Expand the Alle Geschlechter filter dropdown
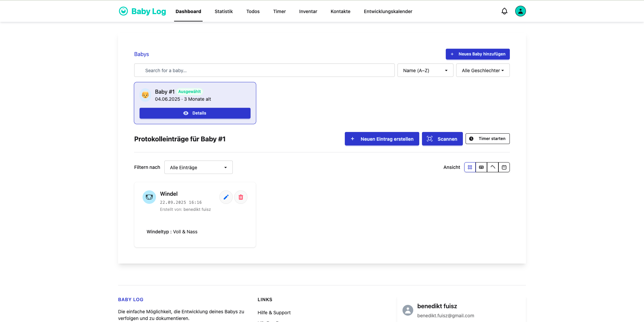 click(x=483, y=71)
